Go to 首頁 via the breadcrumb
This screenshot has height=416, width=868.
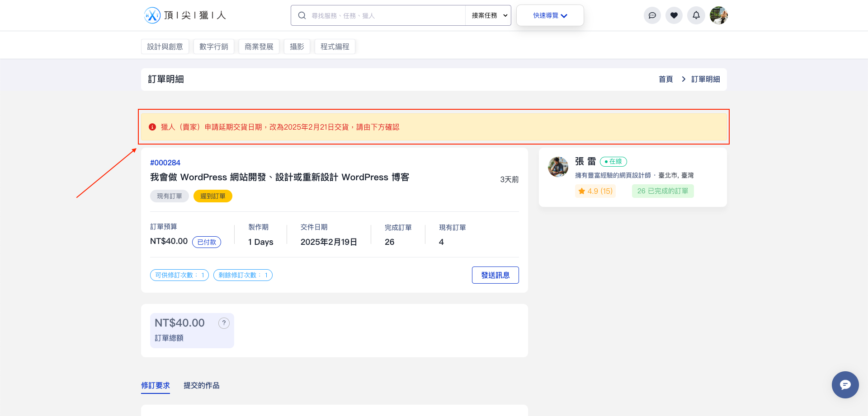pyautogui.click(x=665, y=79)
